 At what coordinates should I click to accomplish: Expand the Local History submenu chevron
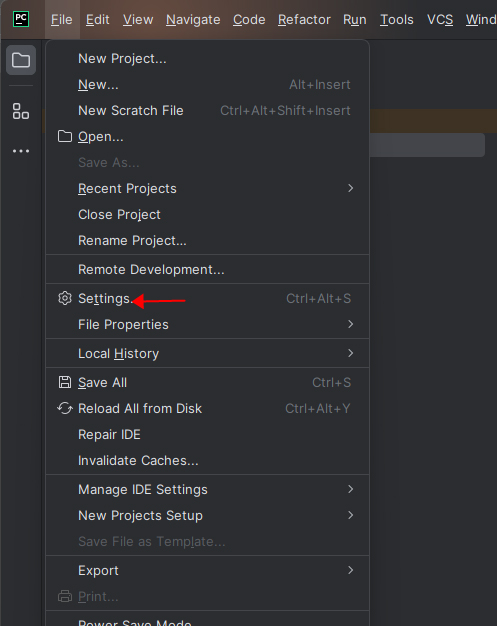pos(350,353)
